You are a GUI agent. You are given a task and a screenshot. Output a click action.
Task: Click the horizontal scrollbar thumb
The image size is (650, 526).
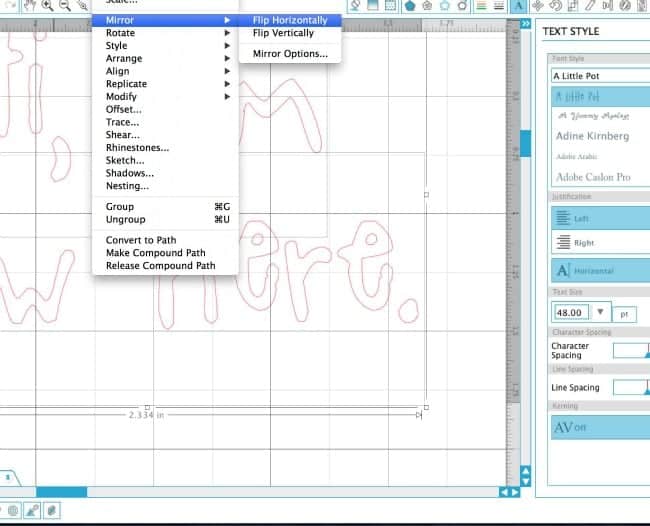61,492
